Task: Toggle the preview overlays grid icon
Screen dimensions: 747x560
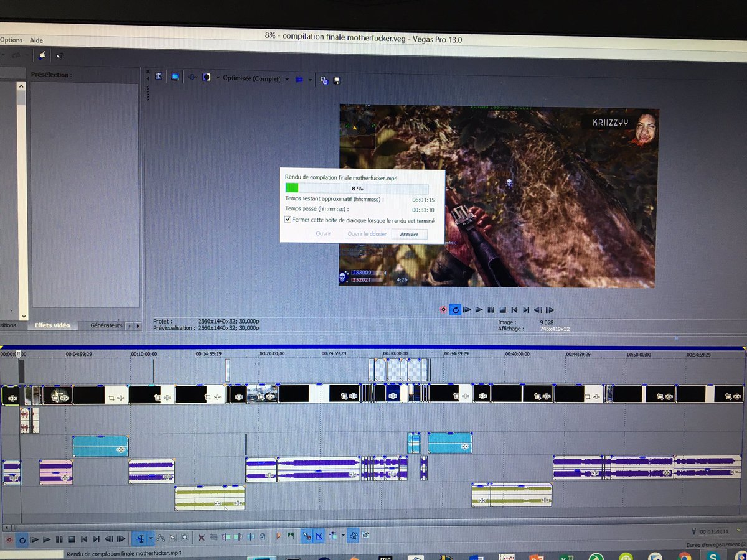Action: pos(299,80)
